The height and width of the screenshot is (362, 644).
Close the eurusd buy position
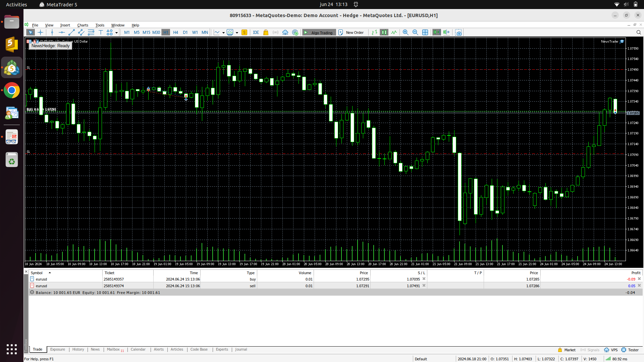pyautogui.click(x=639, y=279)
